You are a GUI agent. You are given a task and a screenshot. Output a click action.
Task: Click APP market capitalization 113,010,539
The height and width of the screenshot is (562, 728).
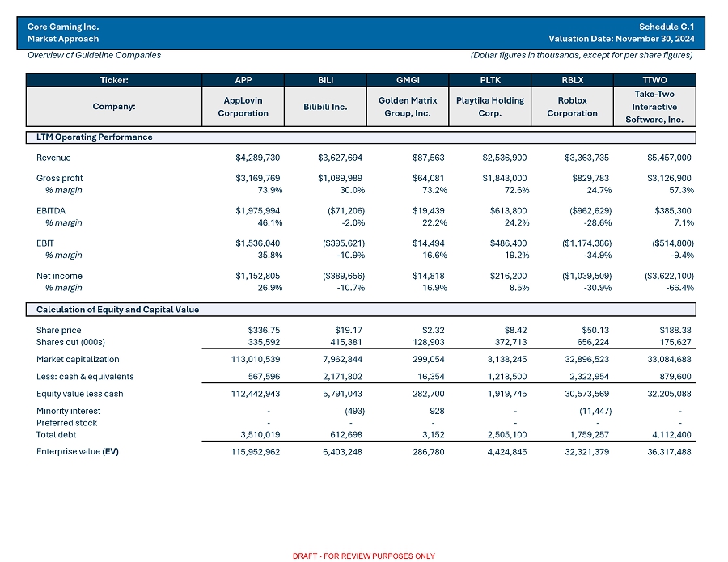tap(256, 359)
